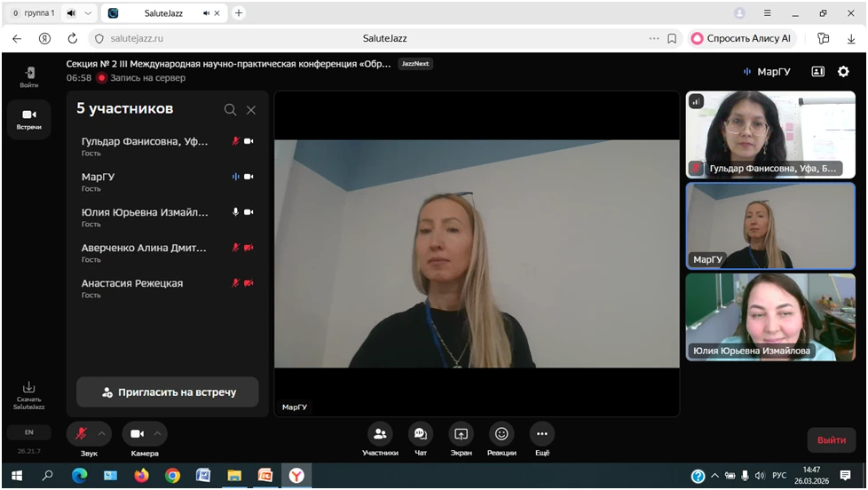The image size is (868, 490).
Task: Toggle the microphone Звук button
Action: [81, 434]
